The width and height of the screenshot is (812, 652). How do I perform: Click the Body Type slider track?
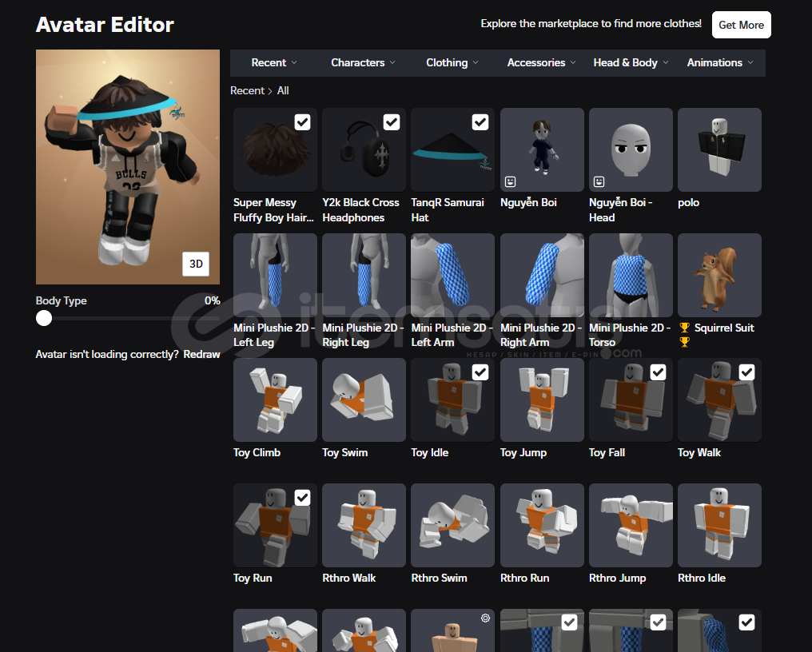point(128,318)
